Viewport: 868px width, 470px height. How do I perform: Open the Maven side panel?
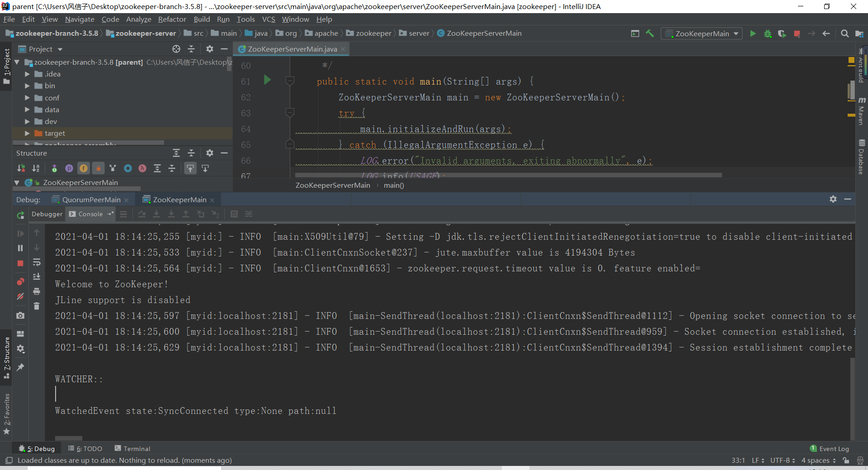862,111
